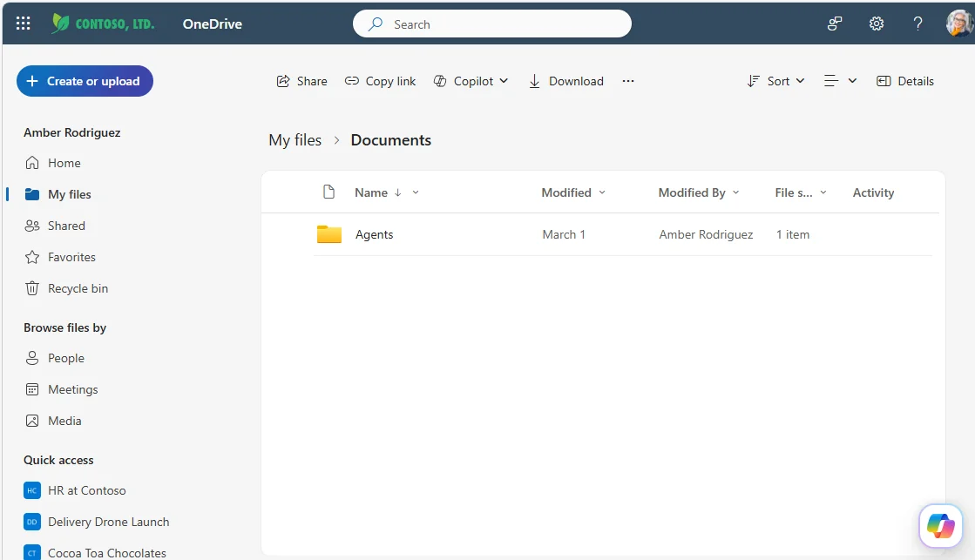Click the "March 1" modified date
This screenshot has width=975, height=560.
[x=564, y=234]
